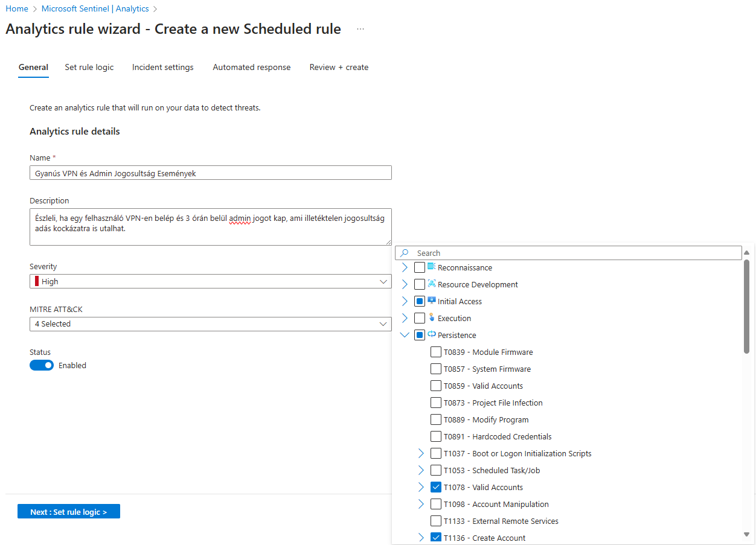
Task: Check the T1133 - External Remote Services box
Action: click(x=436, y=521)
